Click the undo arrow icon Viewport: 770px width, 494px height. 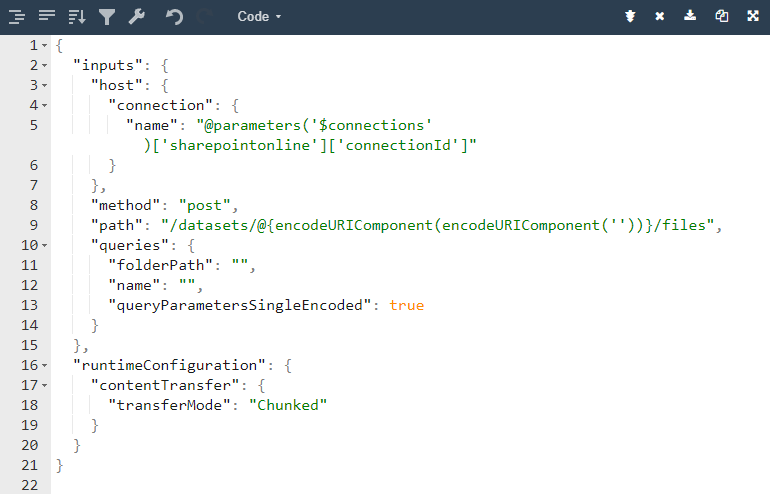point(175,17)
